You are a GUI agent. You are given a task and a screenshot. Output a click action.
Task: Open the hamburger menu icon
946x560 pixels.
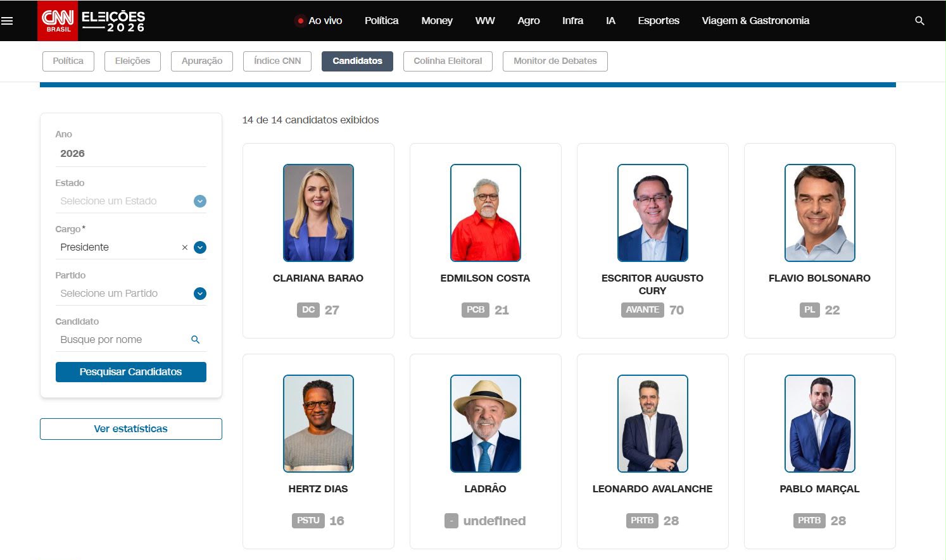[x=8, y=21]
